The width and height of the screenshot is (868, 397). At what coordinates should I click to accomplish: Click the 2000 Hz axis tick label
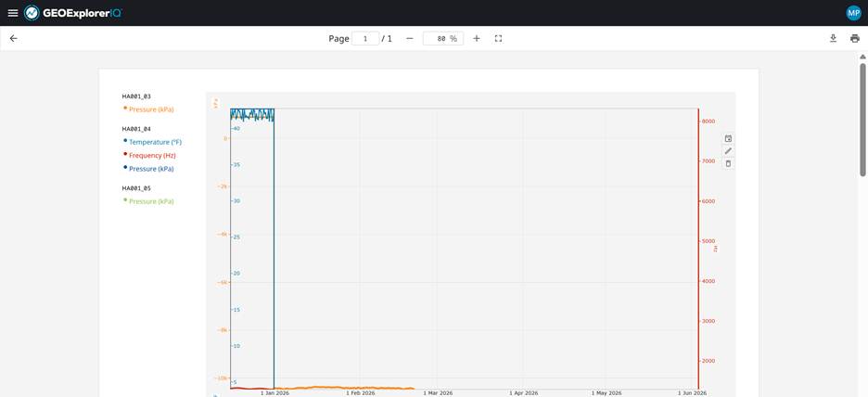coord(708,361)
